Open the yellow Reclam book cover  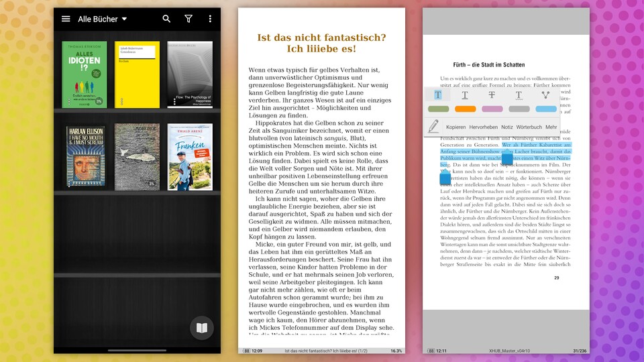click(x=137, y=74)
